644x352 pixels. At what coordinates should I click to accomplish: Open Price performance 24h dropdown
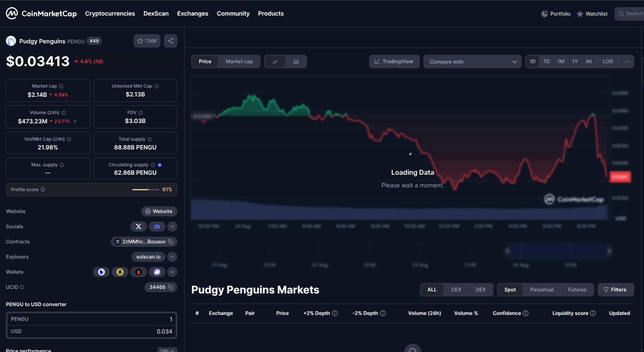167,350
